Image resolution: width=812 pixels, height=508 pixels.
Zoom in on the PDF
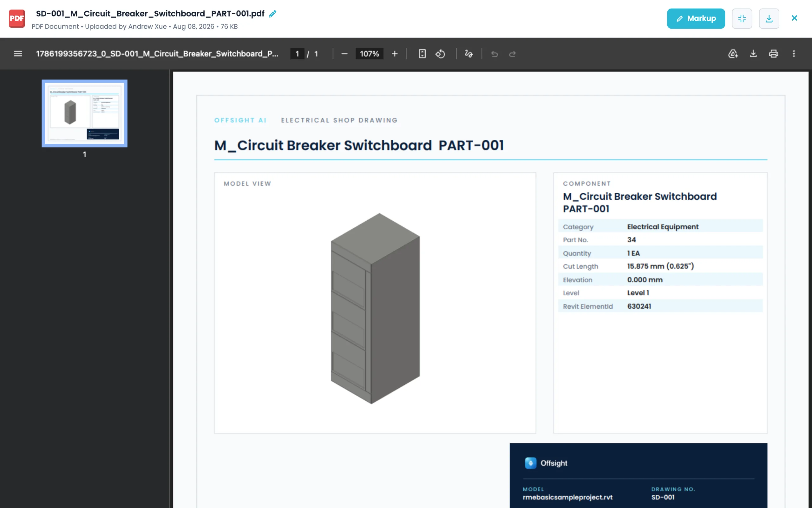click(x=395, y=54)
